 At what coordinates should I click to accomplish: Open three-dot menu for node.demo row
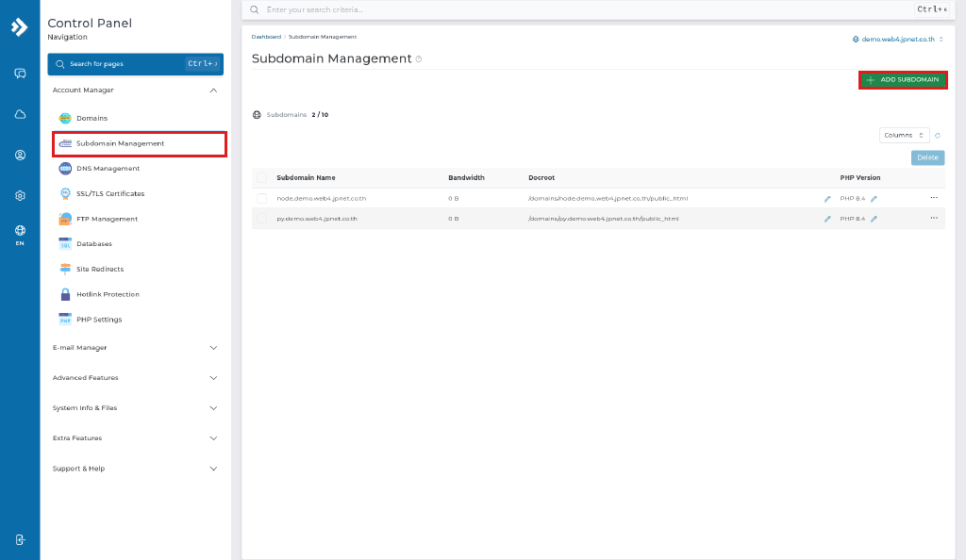click(x=934, y=198)
